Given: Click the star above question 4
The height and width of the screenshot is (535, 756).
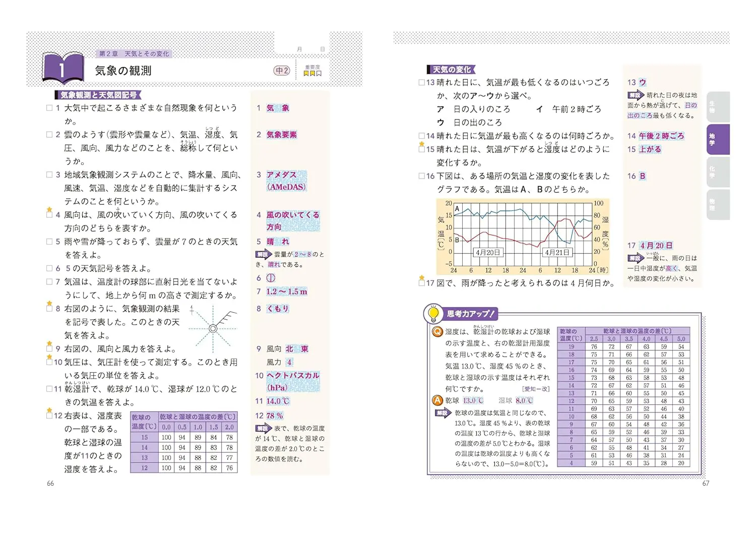Looking at the screenshot, I should coord(49,209).
